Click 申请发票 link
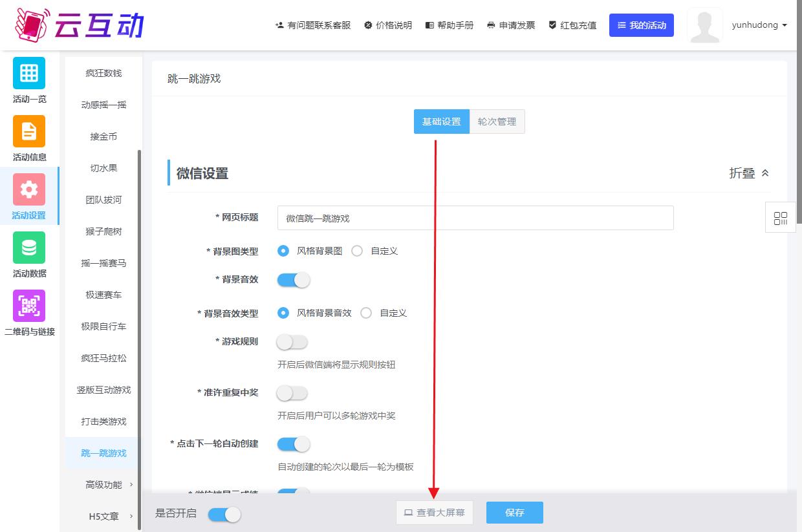This screenshot has height=532, width=802. click(x=511, y=25)
